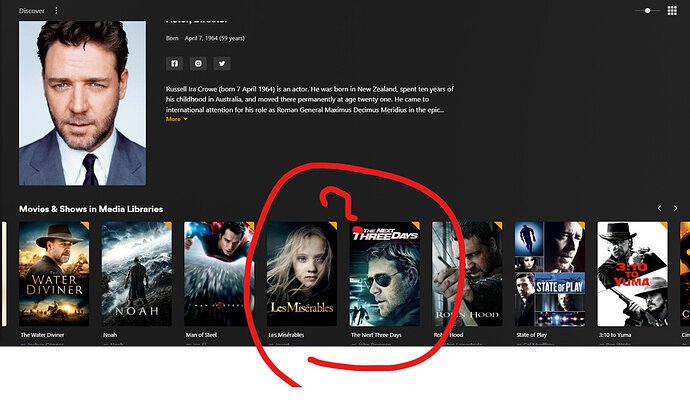Open Russell Crowe's Twitter page icon
Image resolution: width=690 pixels, height=413 pixels.
[x=222, y=63]
